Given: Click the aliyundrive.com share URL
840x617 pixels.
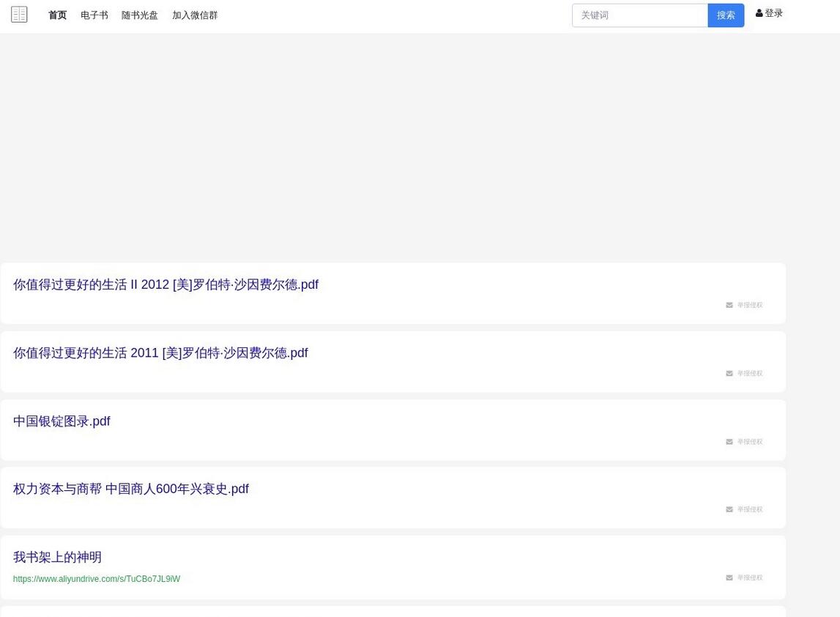Looking at the screenshot, I should (x=97, y=579).
